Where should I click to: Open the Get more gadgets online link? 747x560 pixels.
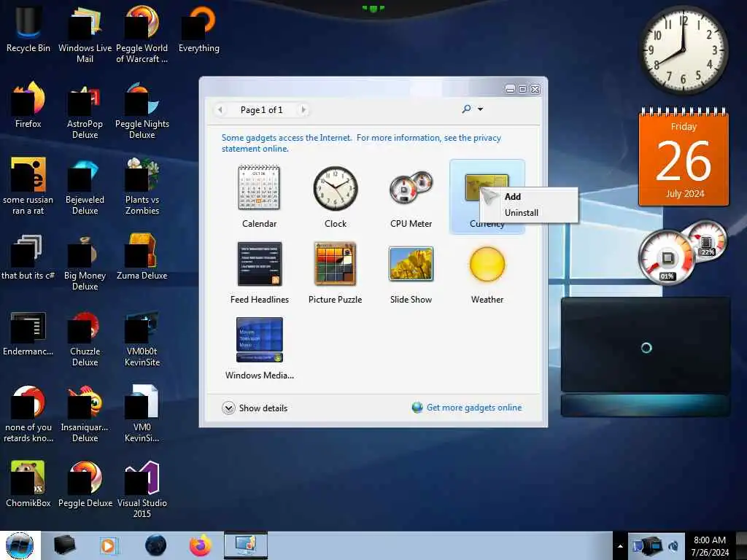click(467, 408)
